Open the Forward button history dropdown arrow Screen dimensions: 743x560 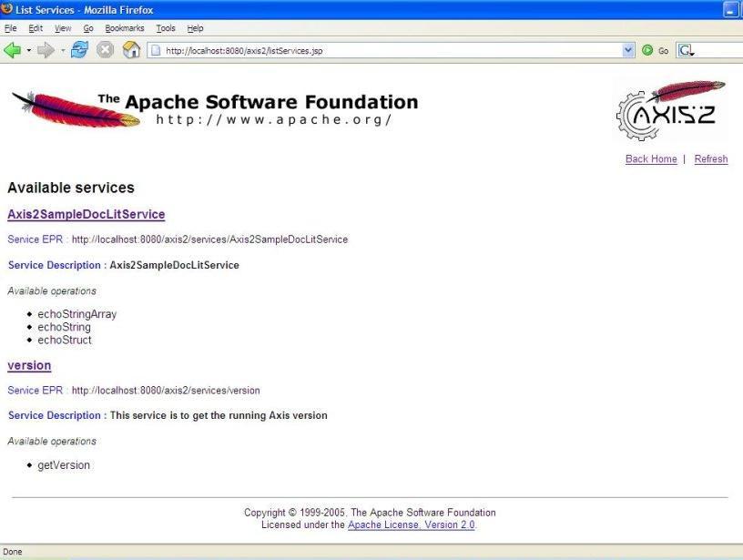click(63, 50)
